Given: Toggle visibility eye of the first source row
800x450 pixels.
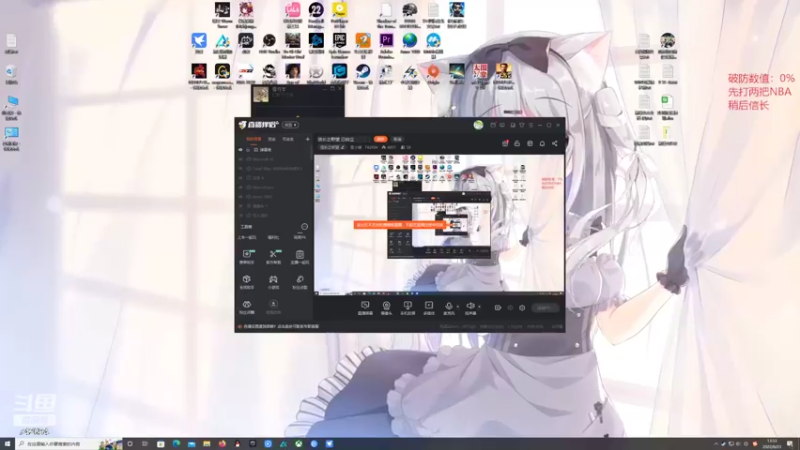Looking at the screenshot, I should point(240,150).
